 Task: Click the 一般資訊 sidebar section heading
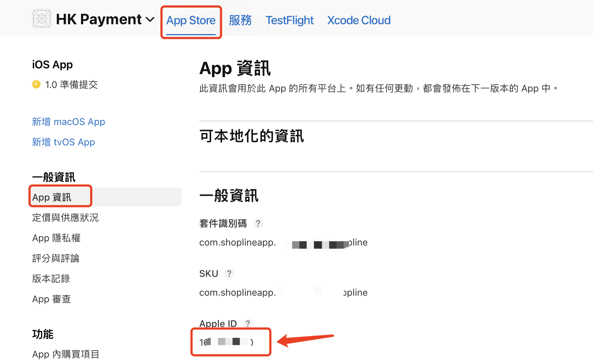(54, 177)
